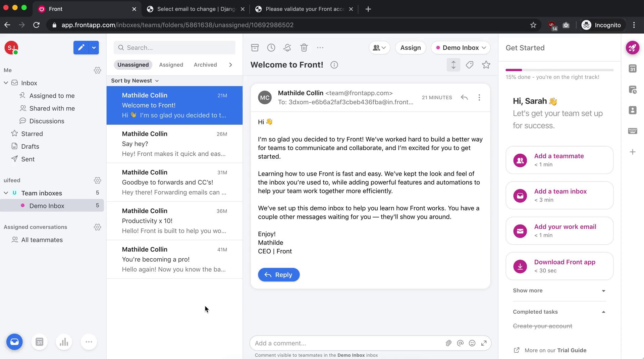The image size is (644, 359).
Task: Insert emoji with smiley icon
Action: (472, 343)
